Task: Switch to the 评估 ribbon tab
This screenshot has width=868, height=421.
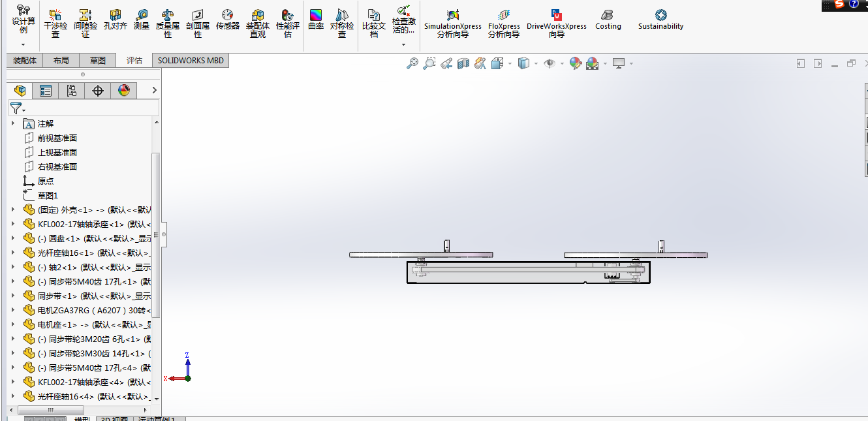Action: coord(134,60)
